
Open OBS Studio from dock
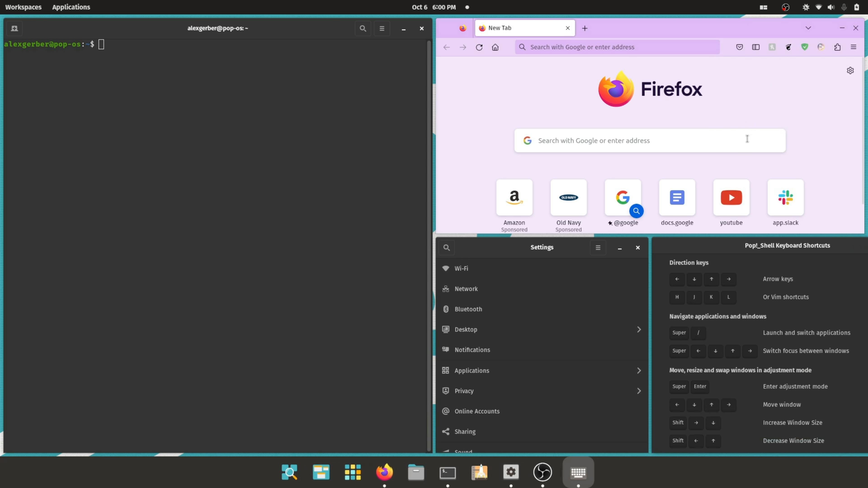(542, 472)
